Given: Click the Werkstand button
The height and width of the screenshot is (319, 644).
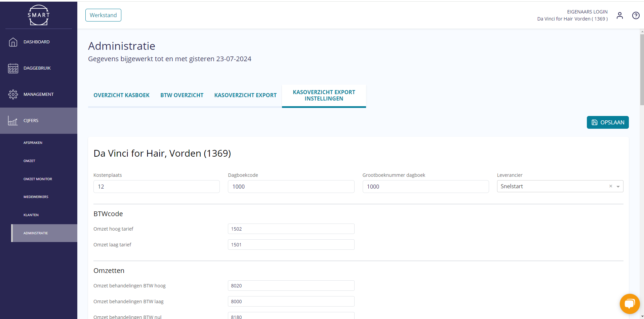Looking at the screenshot, I should 103,15.
